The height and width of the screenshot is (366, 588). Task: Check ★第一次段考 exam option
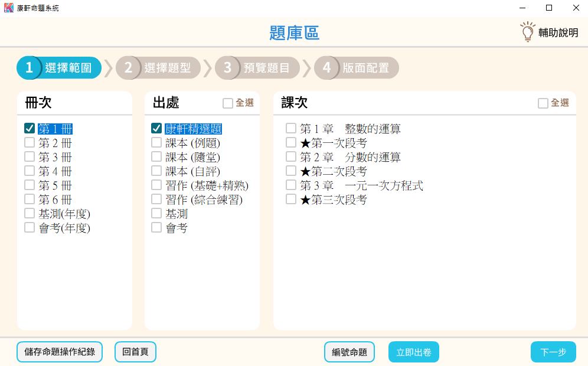tap(291, 142)
